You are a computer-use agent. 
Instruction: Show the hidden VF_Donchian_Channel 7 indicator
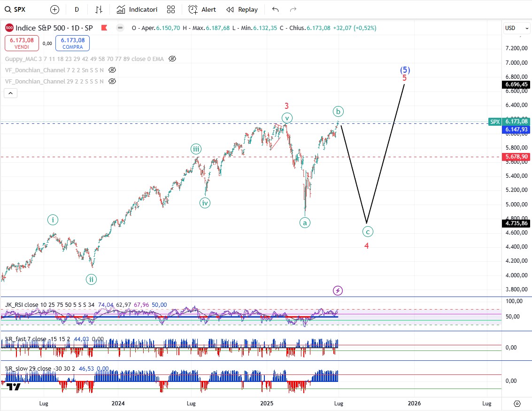click(112, 70)
